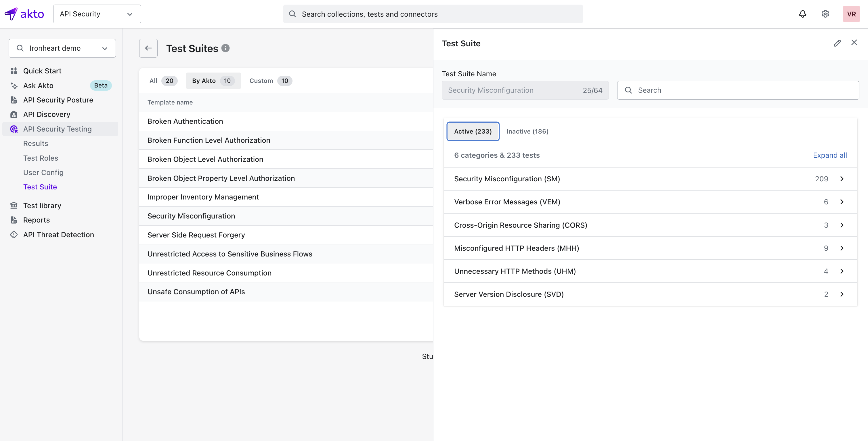Click the back arrow beside Test Suites
The image size is (868, 441).
click(x=148, y=48)
